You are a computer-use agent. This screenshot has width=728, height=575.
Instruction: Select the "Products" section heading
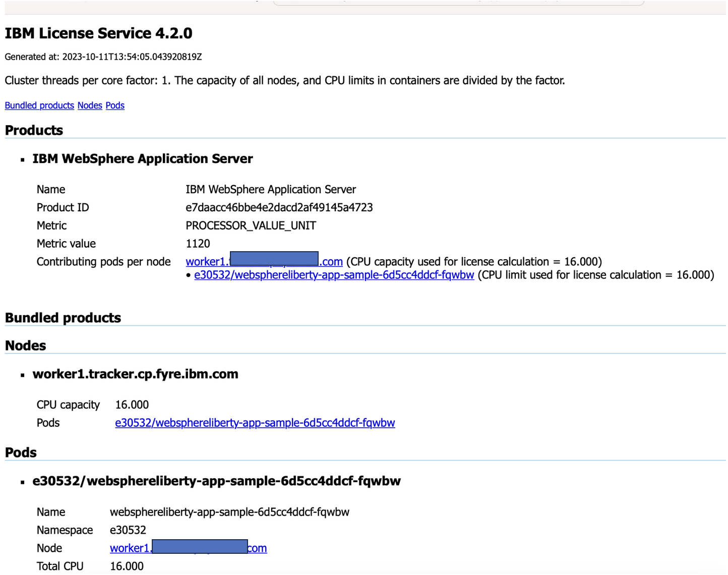[x=33, y=130]
